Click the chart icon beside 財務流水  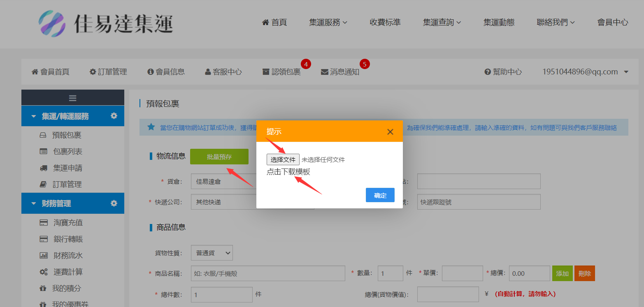[x=44, y=256]
